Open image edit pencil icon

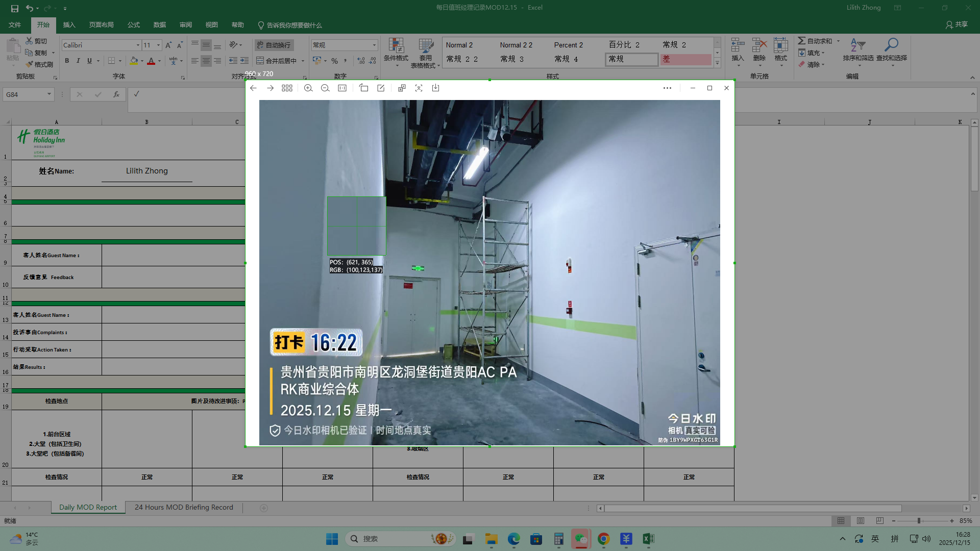(x=381, y=88)
